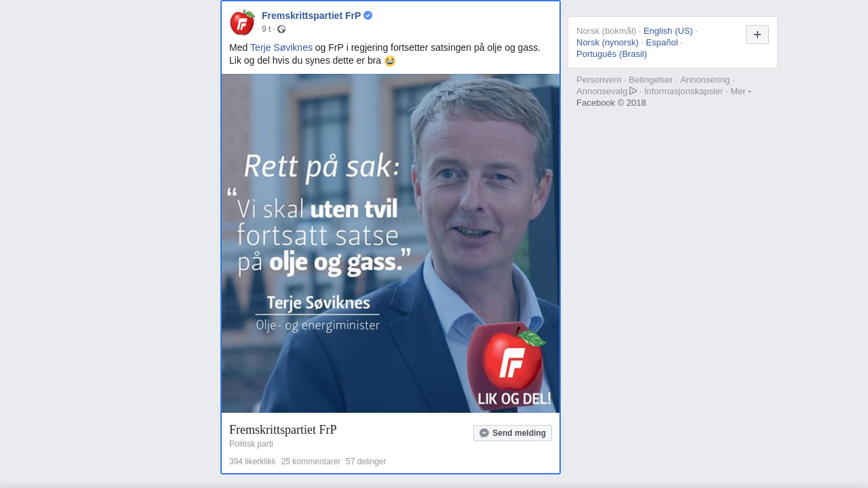The height and width of the screenshot is (488, 868).
Task: Open the 25 kommentarer link
Action: 311,462
